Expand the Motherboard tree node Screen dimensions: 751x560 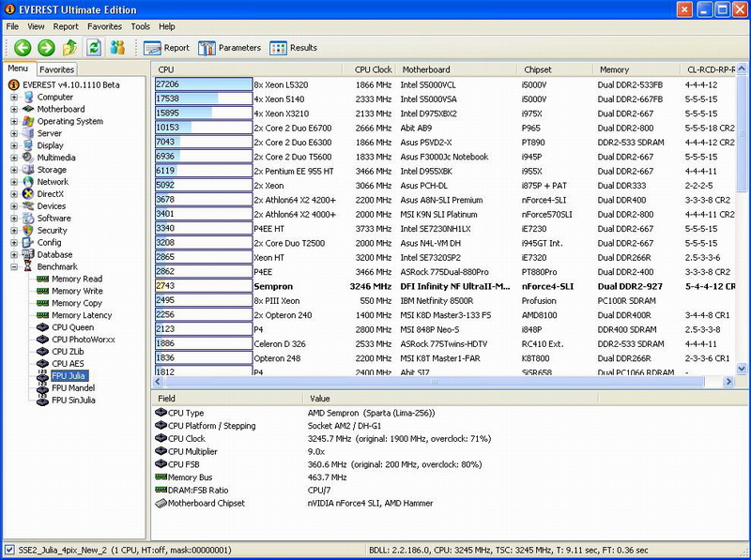point(14,109)
